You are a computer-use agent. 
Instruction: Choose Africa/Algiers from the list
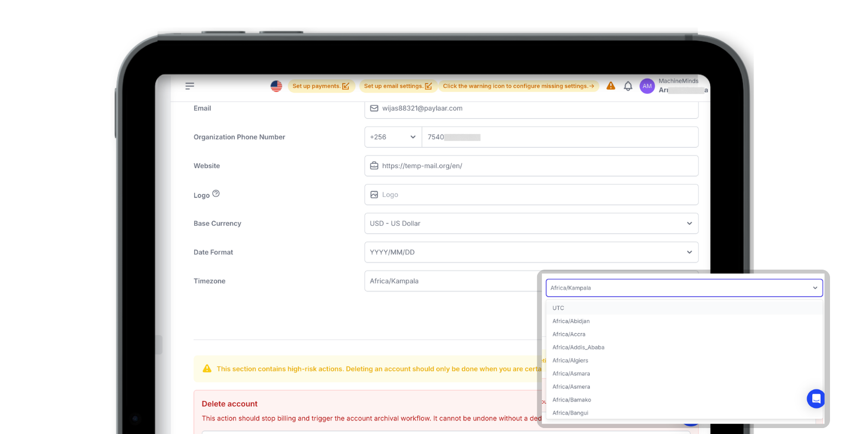point(570,361)
